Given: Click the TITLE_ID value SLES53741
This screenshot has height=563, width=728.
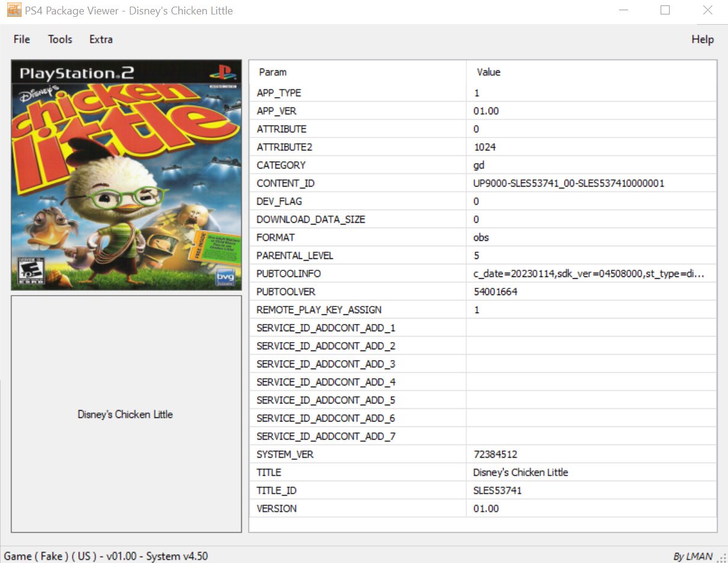Looking at the screenshot, I should pyautogui.click(x=498, y=490).
